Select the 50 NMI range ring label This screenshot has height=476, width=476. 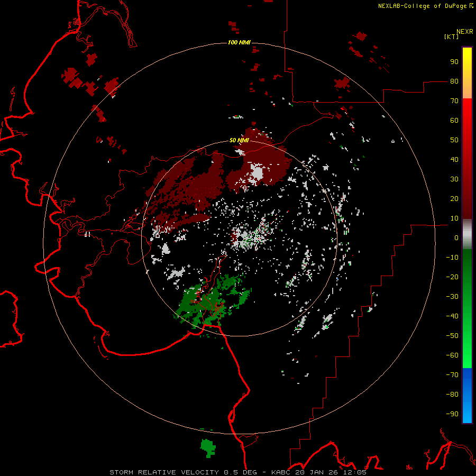tap(239, 140)
